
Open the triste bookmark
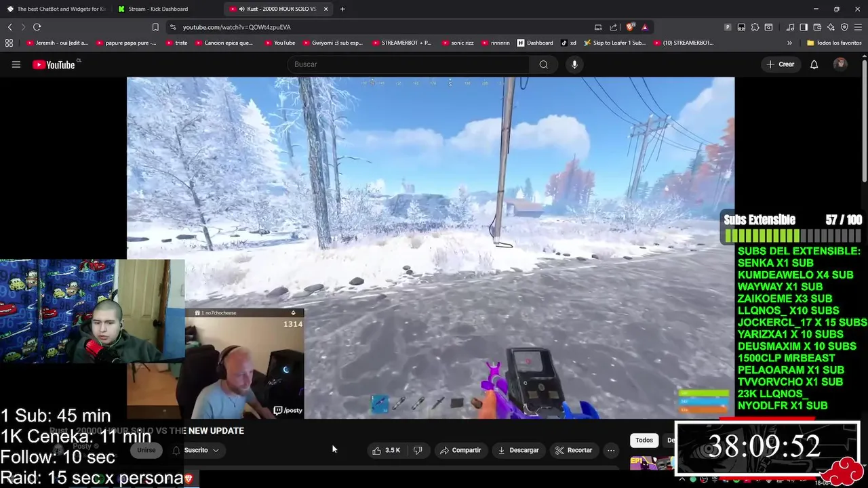point(176,43)
